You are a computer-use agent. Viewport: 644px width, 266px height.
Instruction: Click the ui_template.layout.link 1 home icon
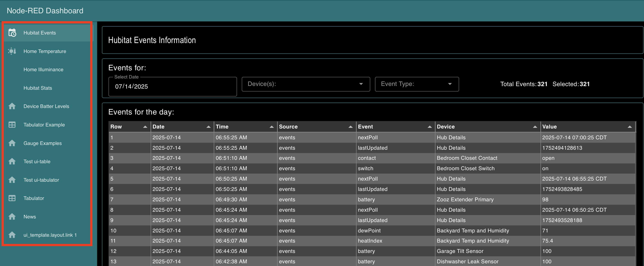coord(12,235)
